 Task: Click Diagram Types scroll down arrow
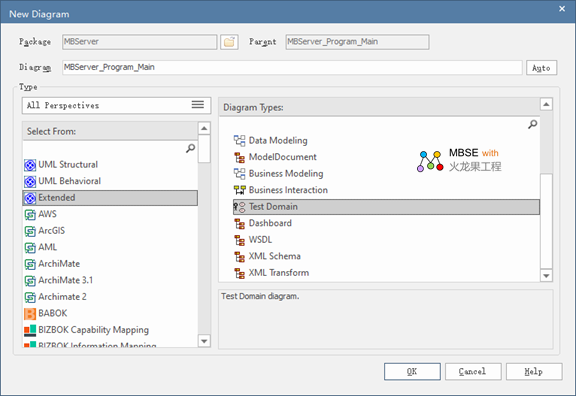(546, 276)
